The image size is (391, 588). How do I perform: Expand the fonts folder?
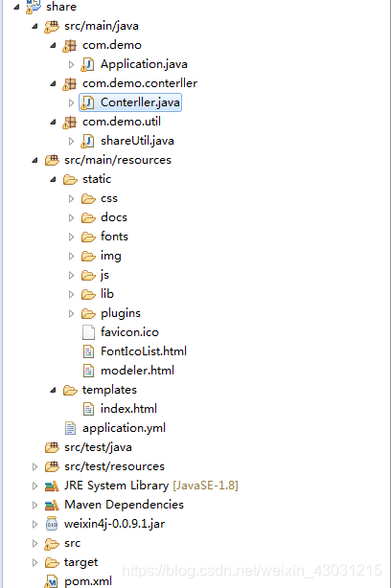point(71,237)
